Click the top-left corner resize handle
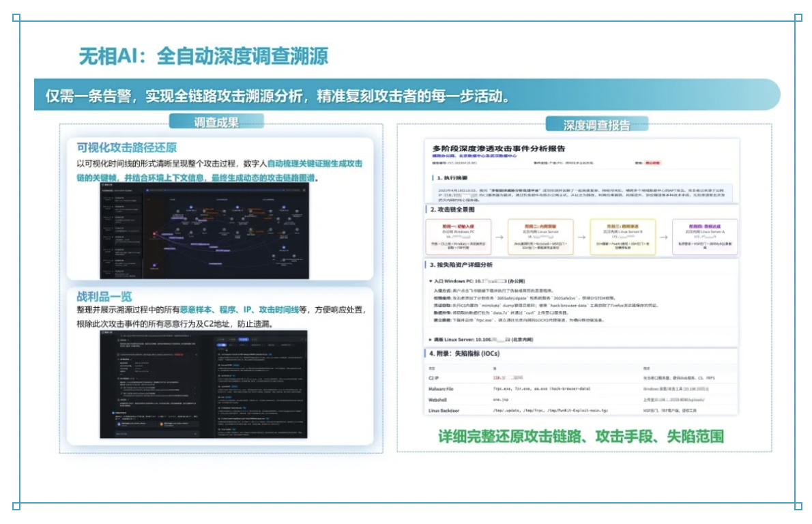 (x=16, y=18)
